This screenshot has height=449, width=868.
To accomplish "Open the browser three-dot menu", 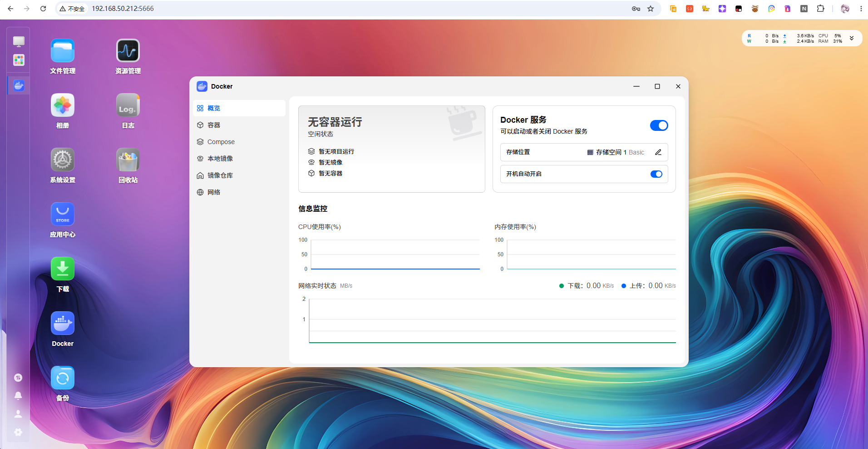I will click(861, 9).
